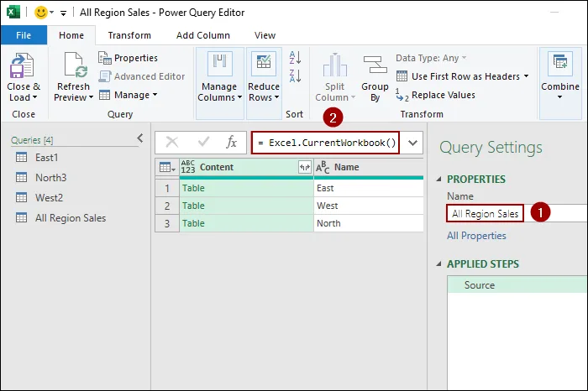Screen dimensions: 588x391
Task: Open the Refresh Preview dropdown
Action: pyautogui.click(x=91, y=97)
